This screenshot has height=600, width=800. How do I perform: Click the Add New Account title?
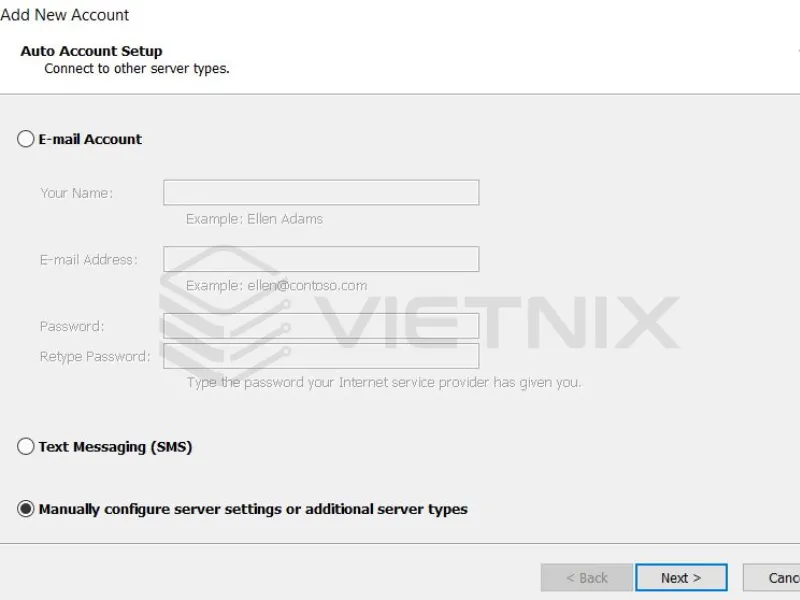tap(66, 15)
